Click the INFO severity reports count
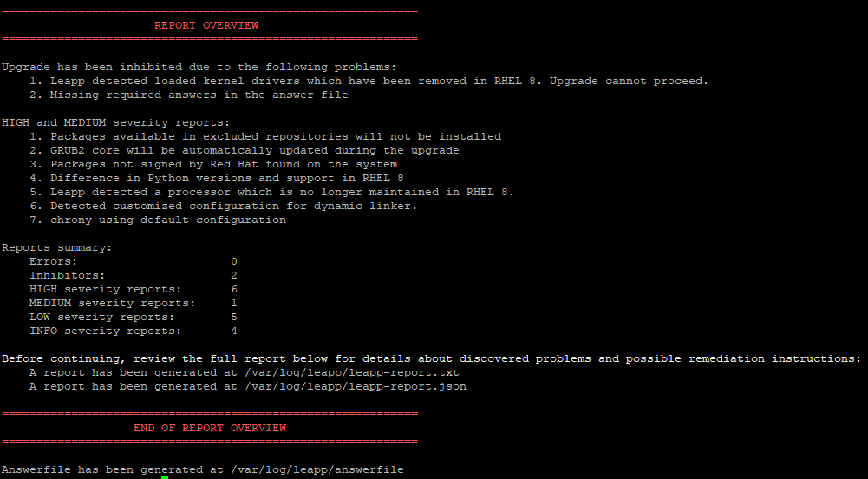Image resolution: width=868 pixels, height=479 pixels. click(234, 331)
